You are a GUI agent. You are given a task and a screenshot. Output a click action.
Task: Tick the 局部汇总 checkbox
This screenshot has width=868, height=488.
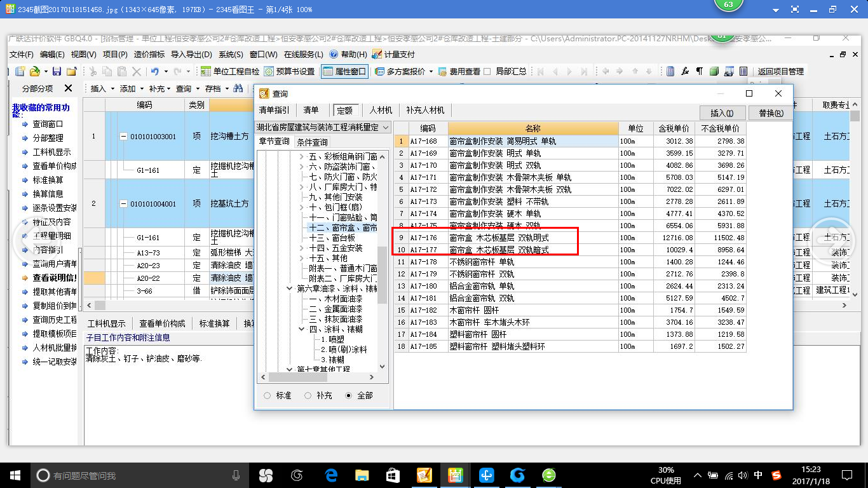(x=487, y=71)
